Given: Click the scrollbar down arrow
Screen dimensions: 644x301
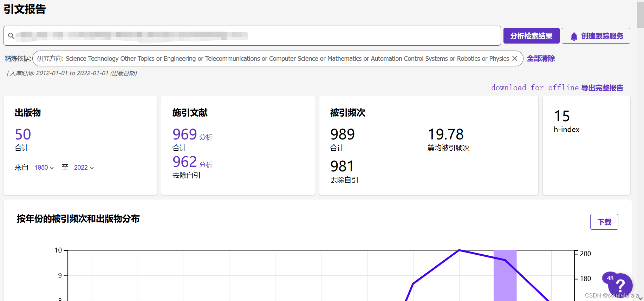Looking at the screenshot, I should pos(640,298).
